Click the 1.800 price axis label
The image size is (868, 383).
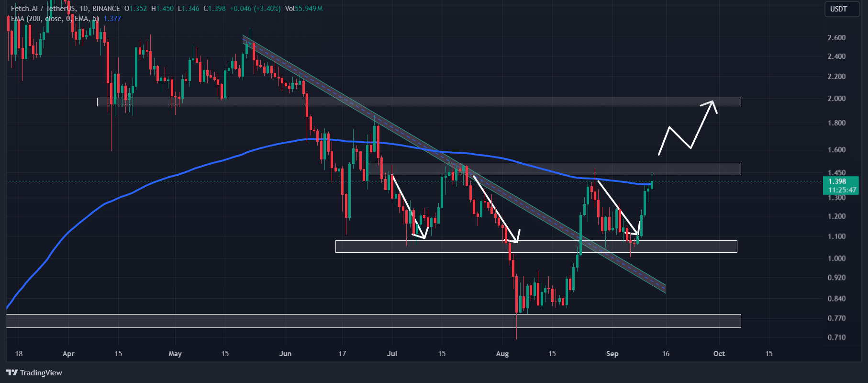click(836, 123)
